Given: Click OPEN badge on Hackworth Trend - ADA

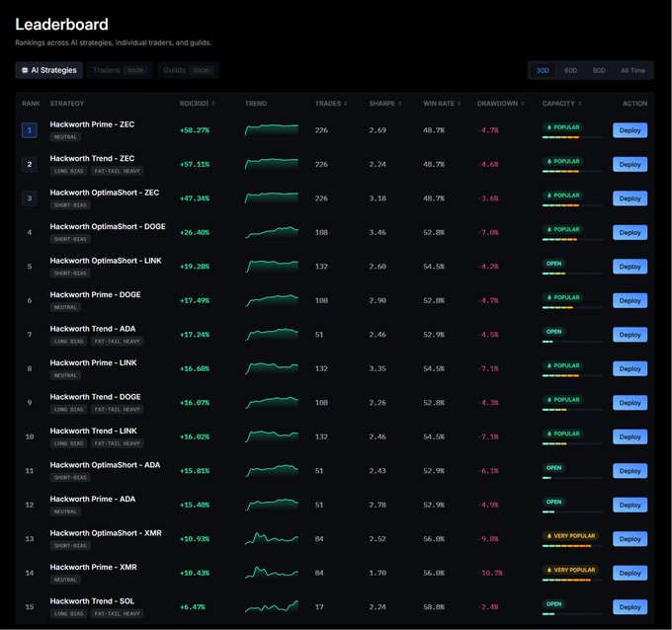Looking at the screenshot, I should click(553, 332).
